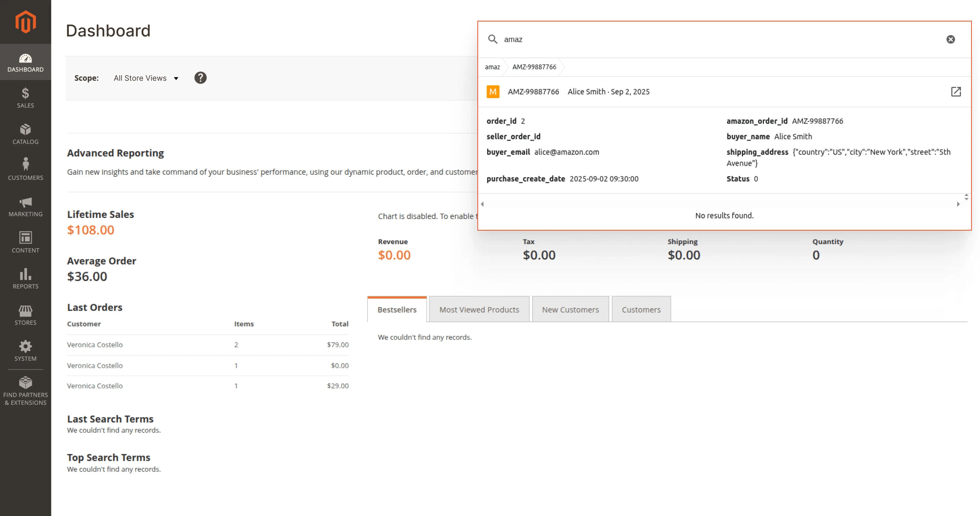Open Marketing from the sidebar

(x=25, y=207)
